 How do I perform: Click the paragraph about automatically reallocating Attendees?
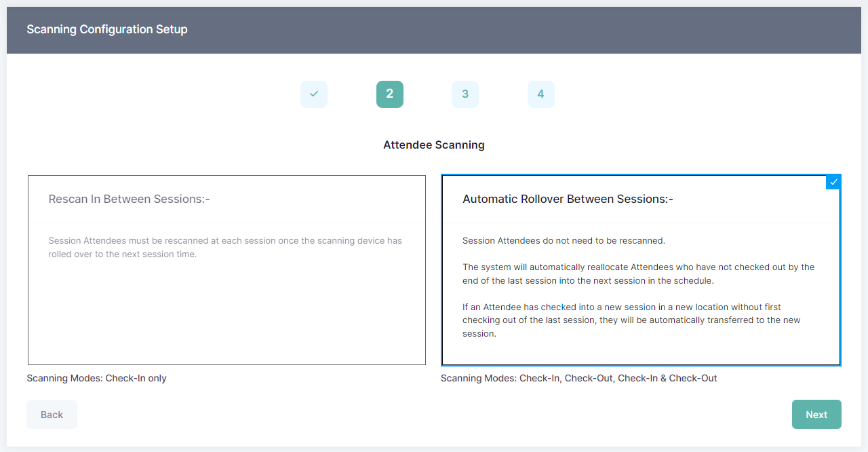coord(637,274)
